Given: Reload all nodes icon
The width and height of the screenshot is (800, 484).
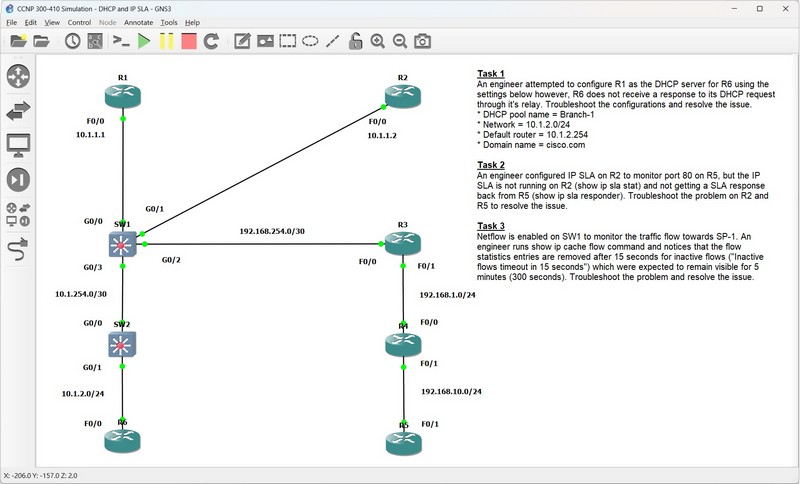Looking at the screenshot, I should point(211,41).
